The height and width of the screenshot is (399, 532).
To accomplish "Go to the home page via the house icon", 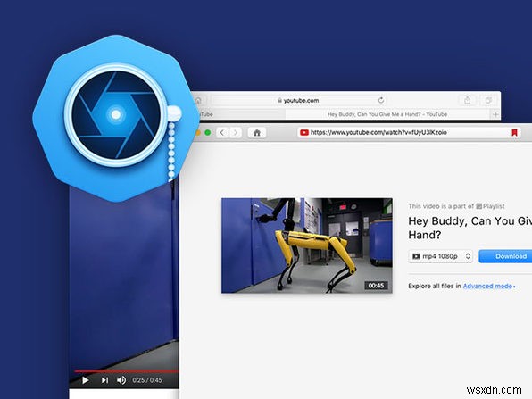I will click(x=257, y=133).
